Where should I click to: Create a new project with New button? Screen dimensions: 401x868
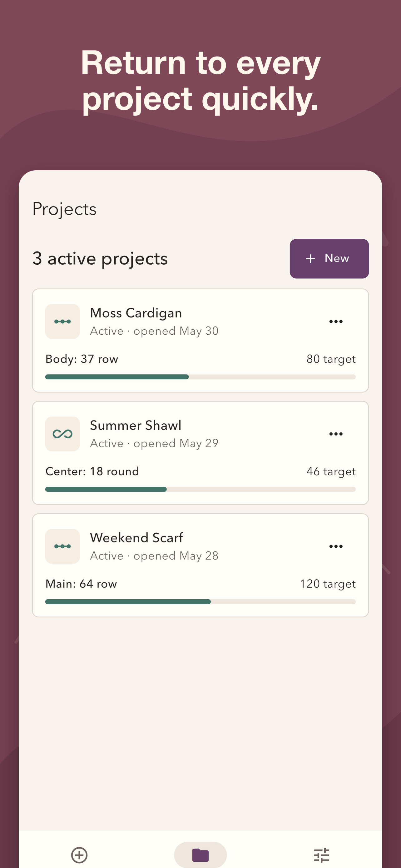tap(329, 259)
